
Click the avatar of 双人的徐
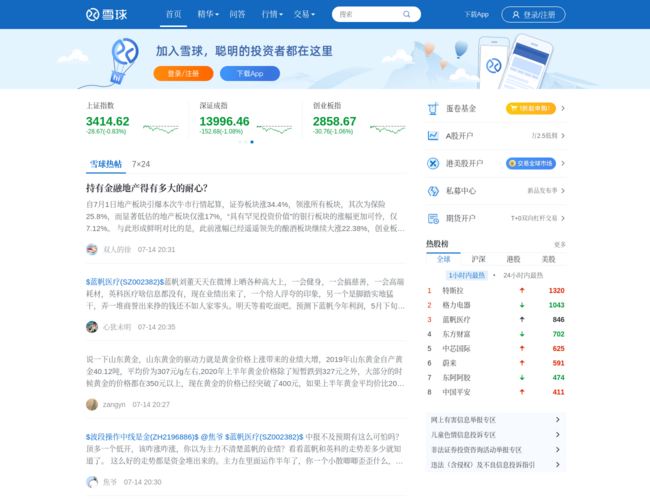click(92, 249)
